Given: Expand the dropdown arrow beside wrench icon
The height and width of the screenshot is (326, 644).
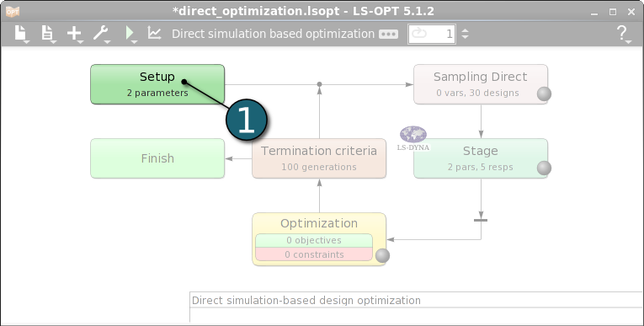Looking at the screenshot, I should 108,41.
